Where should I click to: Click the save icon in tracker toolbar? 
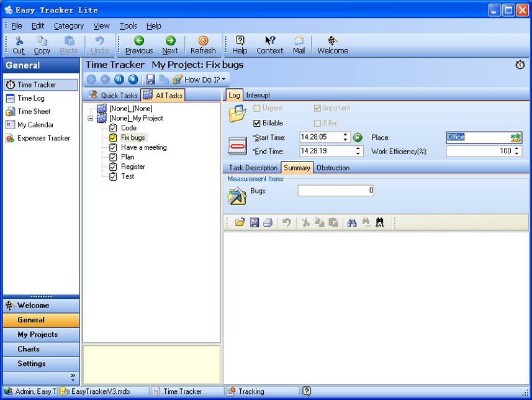(150, 80)
